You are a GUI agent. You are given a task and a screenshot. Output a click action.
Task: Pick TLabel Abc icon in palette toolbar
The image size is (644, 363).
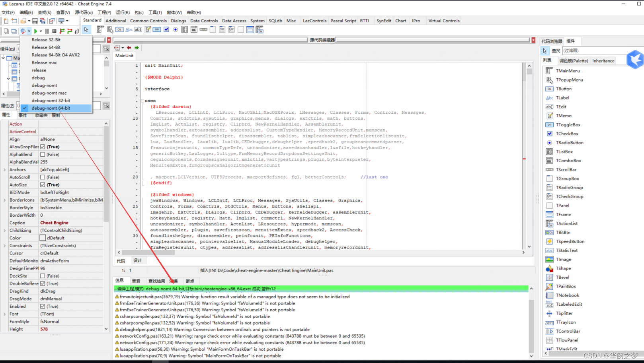click(129, 29)
